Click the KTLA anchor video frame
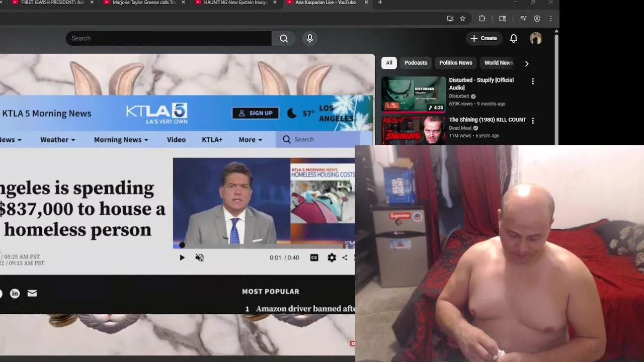This screenshot has width=644, height=362. pyautogui.click(x=264, y=202)
